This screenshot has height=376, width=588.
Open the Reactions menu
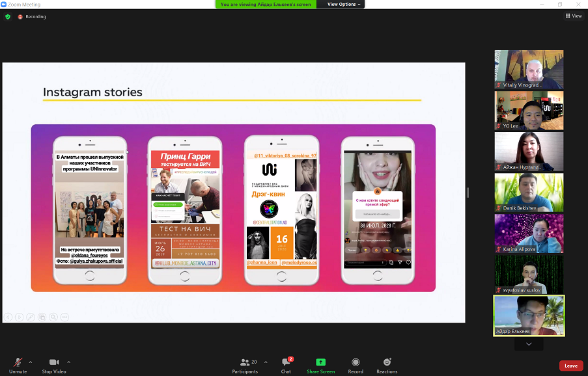(x=387, y=366)
